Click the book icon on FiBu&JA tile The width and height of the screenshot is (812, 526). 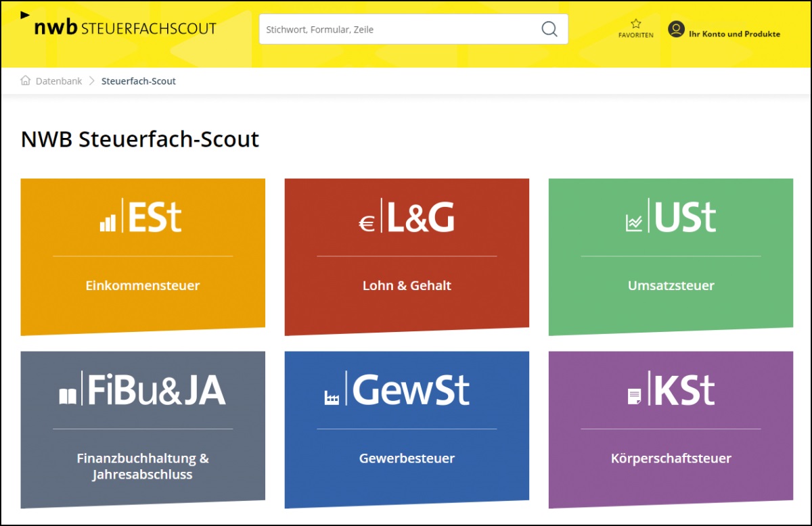click(68, 396)
